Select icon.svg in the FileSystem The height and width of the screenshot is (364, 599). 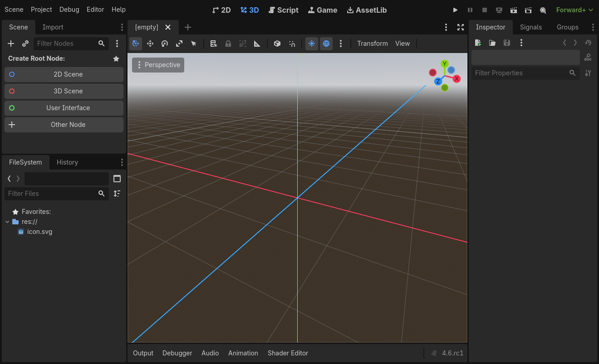point(39,232)
